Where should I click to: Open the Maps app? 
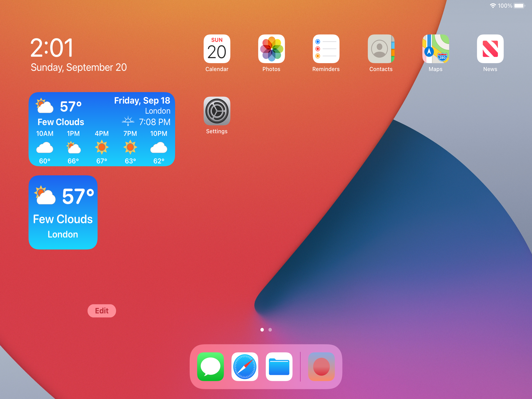point(435,49)
